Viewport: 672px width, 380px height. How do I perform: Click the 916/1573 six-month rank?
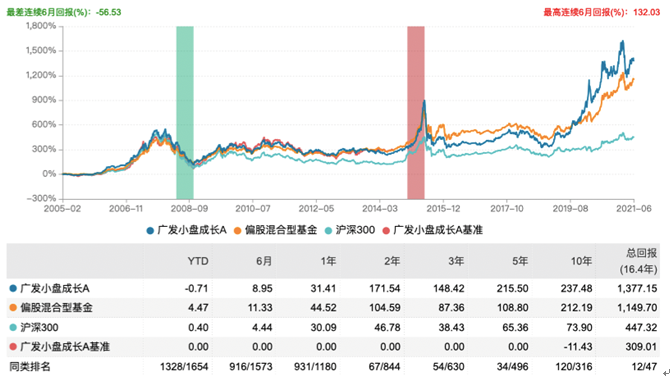click(251, 367)
